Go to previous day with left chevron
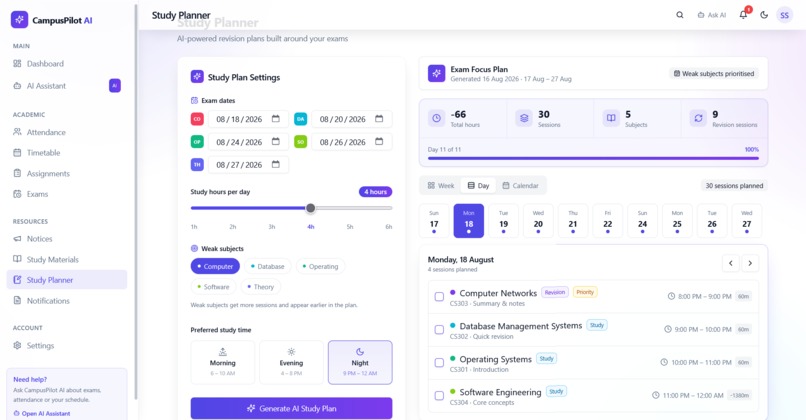 [730, 263]
